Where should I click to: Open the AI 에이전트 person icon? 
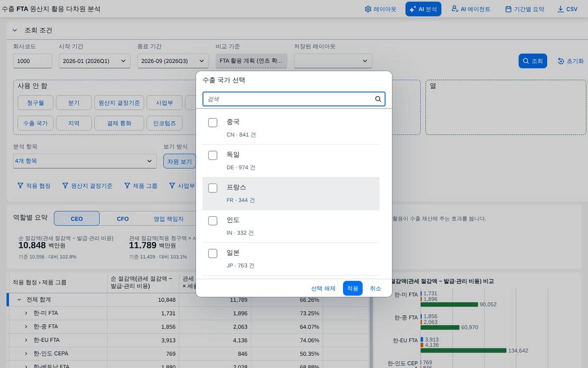click(455, 9)
